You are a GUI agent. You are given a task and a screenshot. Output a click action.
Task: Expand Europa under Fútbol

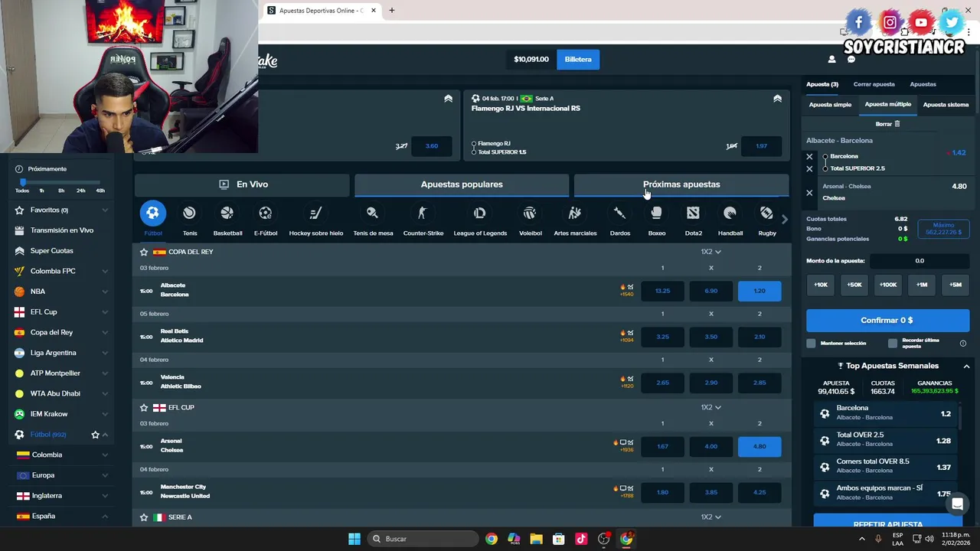coord(105,475)
